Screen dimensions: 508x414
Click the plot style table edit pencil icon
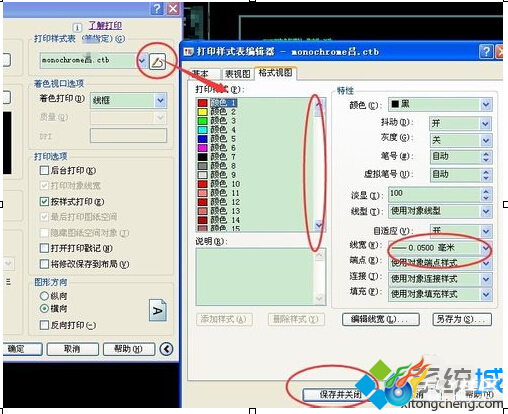click(157, 62)
